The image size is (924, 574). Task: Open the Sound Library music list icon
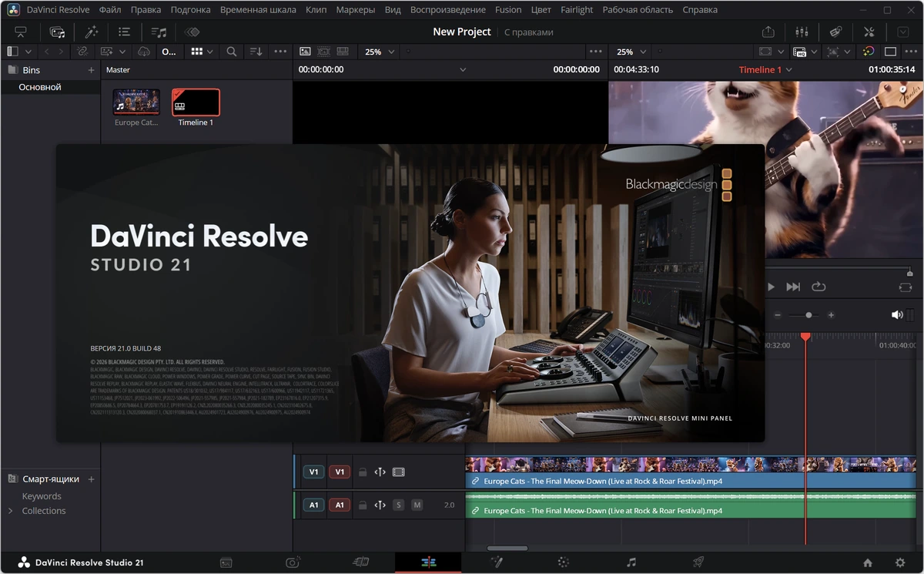pyautogui.click(x=159, y=32)
